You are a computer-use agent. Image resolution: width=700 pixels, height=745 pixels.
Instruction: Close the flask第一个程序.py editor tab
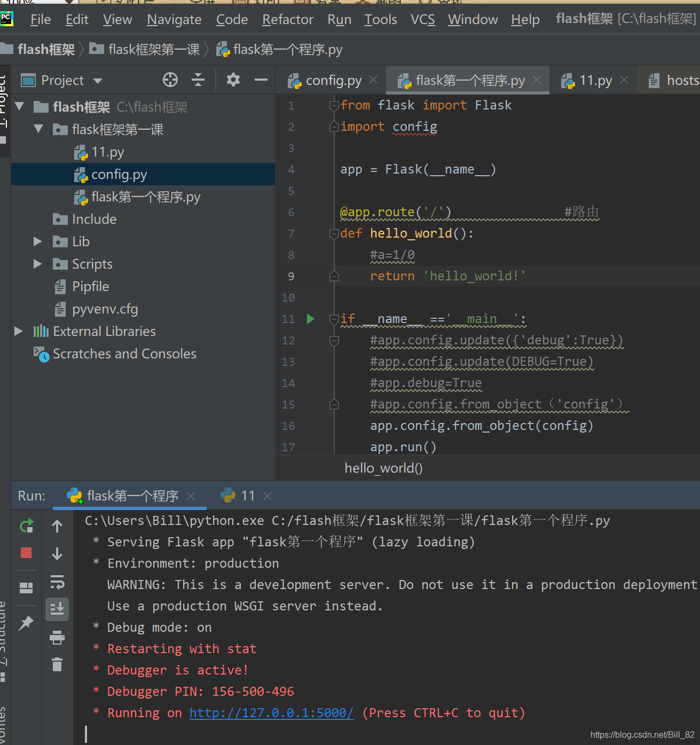click(x=537, y=80)
